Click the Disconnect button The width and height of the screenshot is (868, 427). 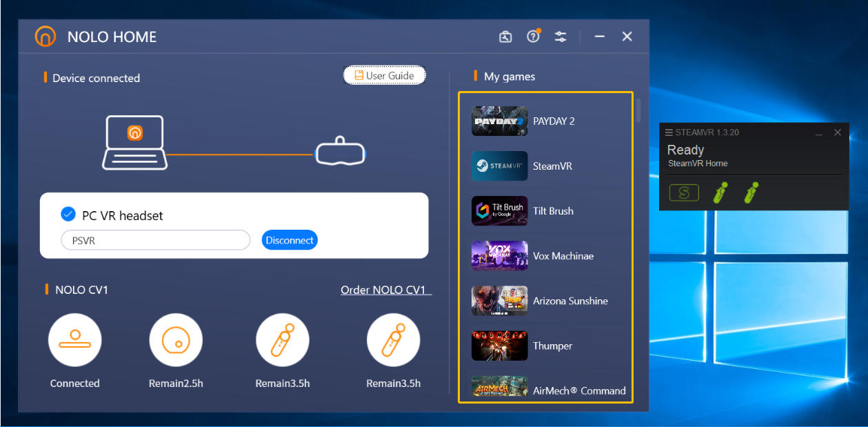pyautogui.click(x=290, y=240)
